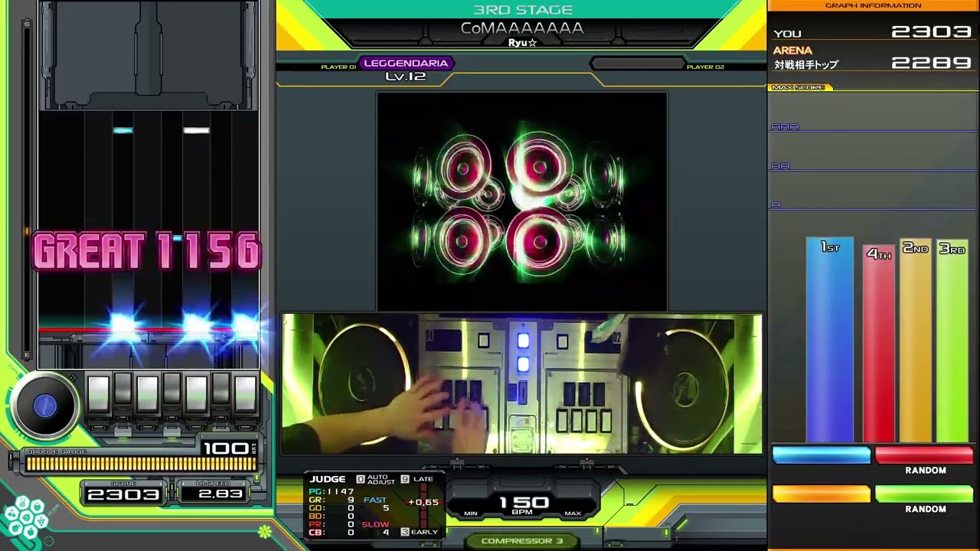Click the JUDGE panel title
This screenshot has width=980, height=551.
point(328,479)
